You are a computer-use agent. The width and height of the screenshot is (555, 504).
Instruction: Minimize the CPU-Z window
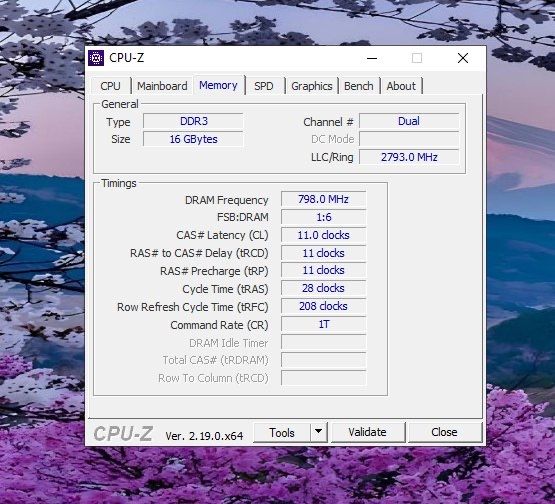point(372,58)
